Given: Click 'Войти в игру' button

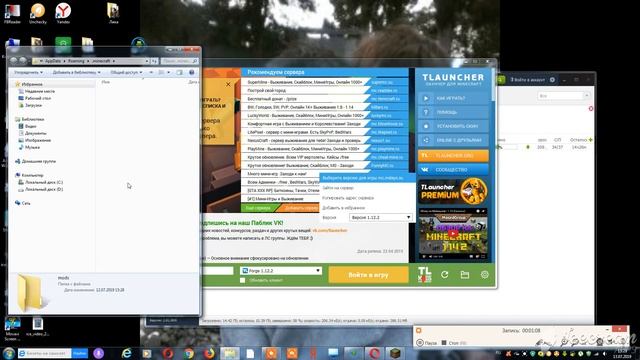Looking at the screenshot, I should tap(368, 275).
